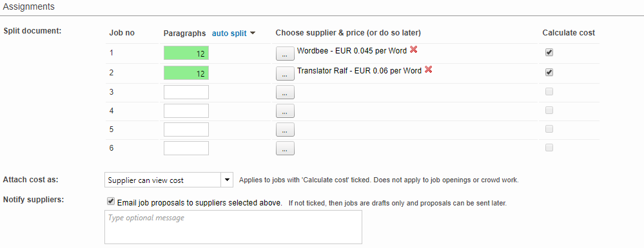
Task: Toggle Email job proposals to suppliers checkbox
Action: click(110, 201)
